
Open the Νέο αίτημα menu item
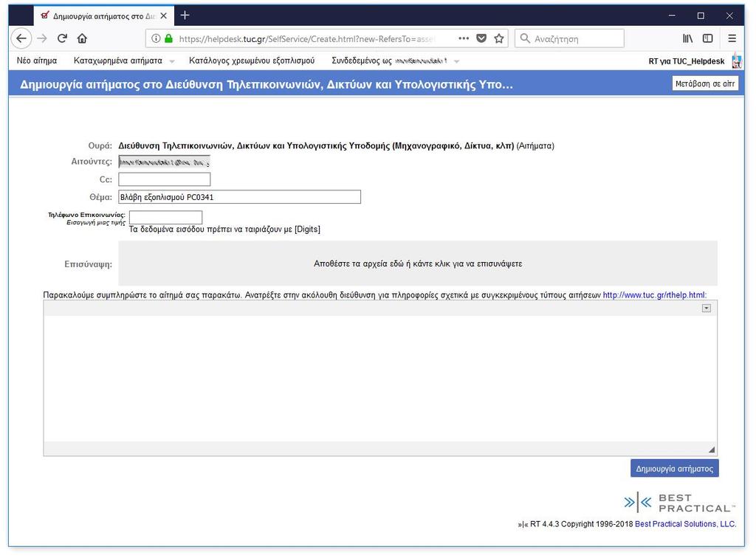[37, 61]
